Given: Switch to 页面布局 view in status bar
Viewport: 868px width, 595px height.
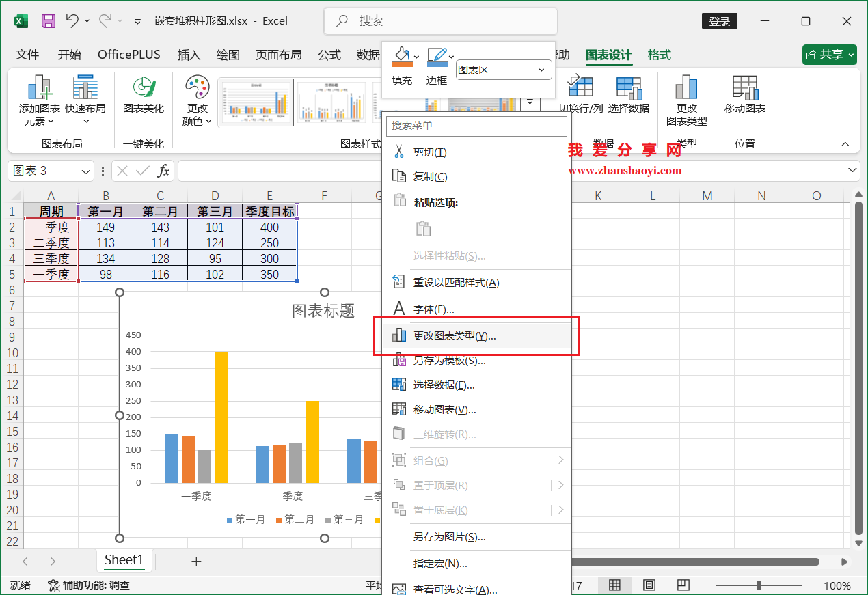Looking at the screenshot, I should (649, 585).
